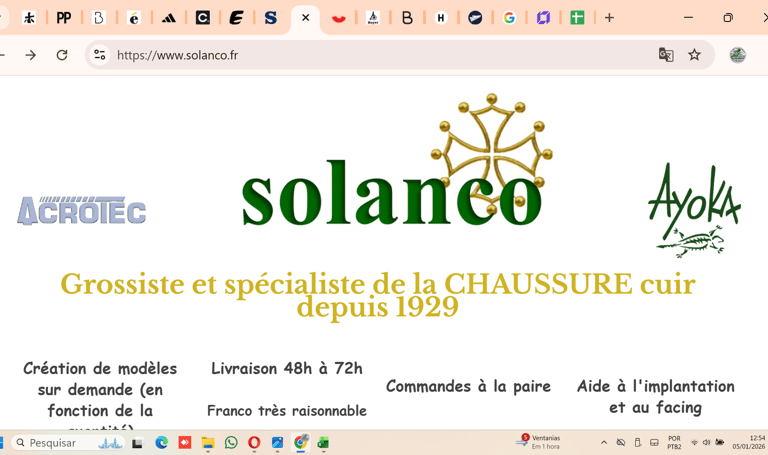Click the Pesquisar taskbar search box
The width and height of the screenshot is (768, 455).
pyautogui.click(x=68, y=443)
